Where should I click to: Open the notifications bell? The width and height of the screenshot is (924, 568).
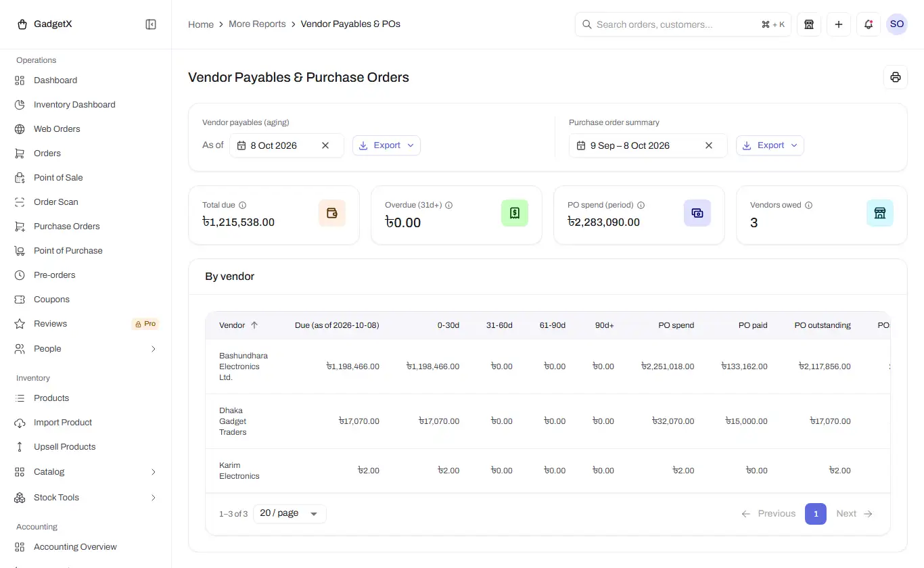[x=869, y=24]
